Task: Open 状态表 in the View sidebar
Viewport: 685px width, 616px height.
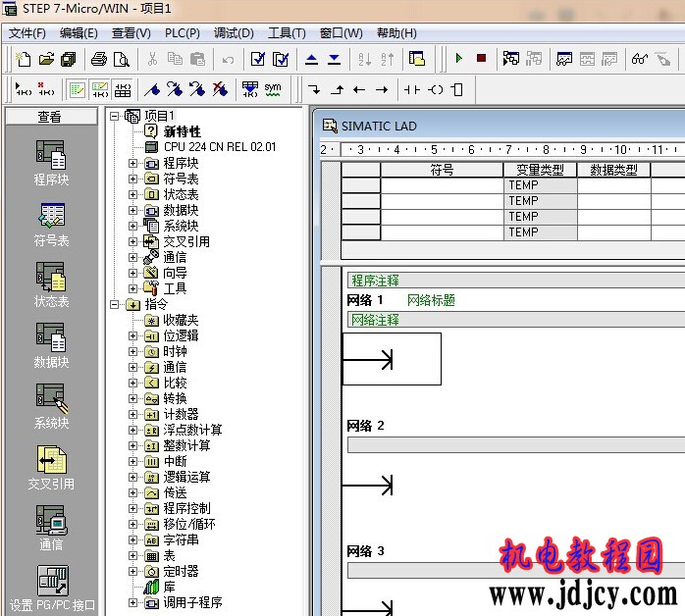Action: pos(51,285)
